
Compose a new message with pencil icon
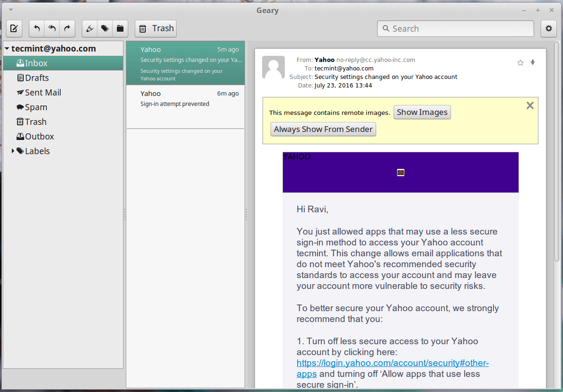click(x=14, y=28)
